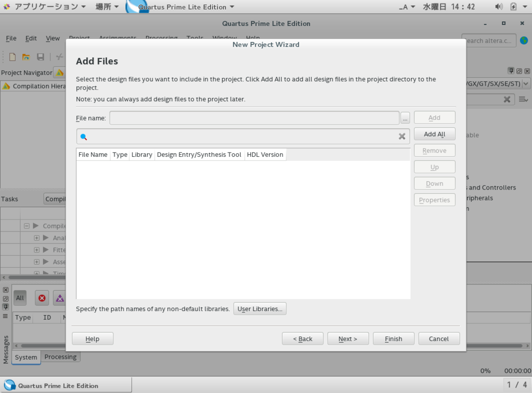
Task: Go back with the < Back button
Action: 303,338
